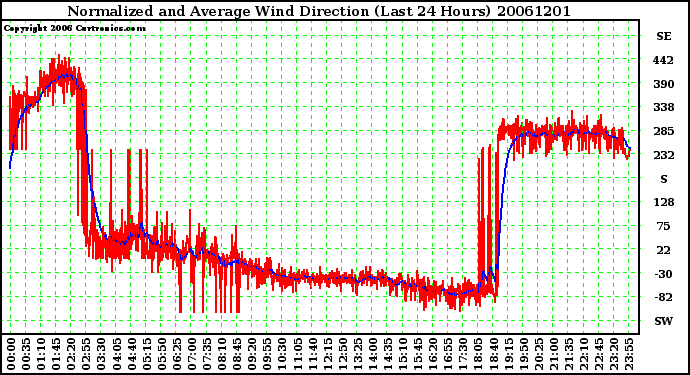The image size is (690, 375).
Task: Click the 00:35 time label
Action: click(26, 354)
